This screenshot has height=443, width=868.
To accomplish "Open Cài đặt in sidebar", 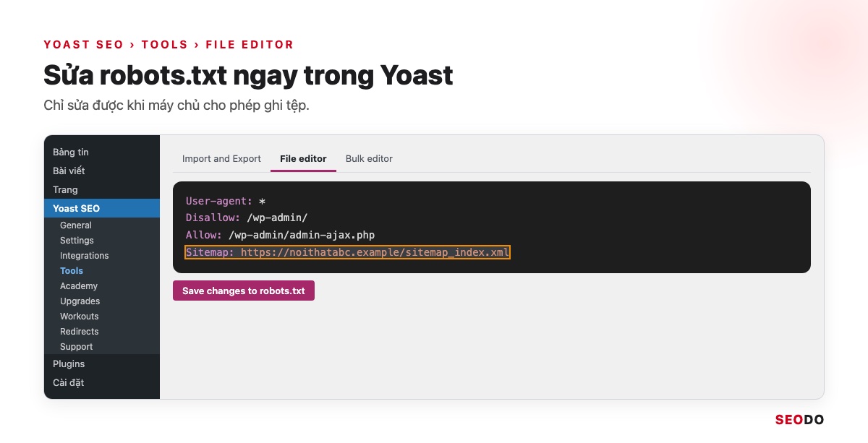I will tap(102, 382).
